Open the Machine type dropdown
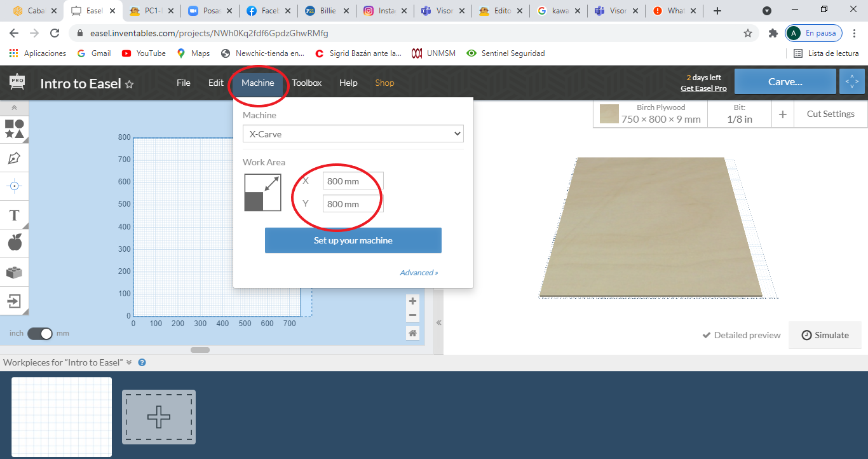Screen dimensions: 868x459 tap(353, 134)
